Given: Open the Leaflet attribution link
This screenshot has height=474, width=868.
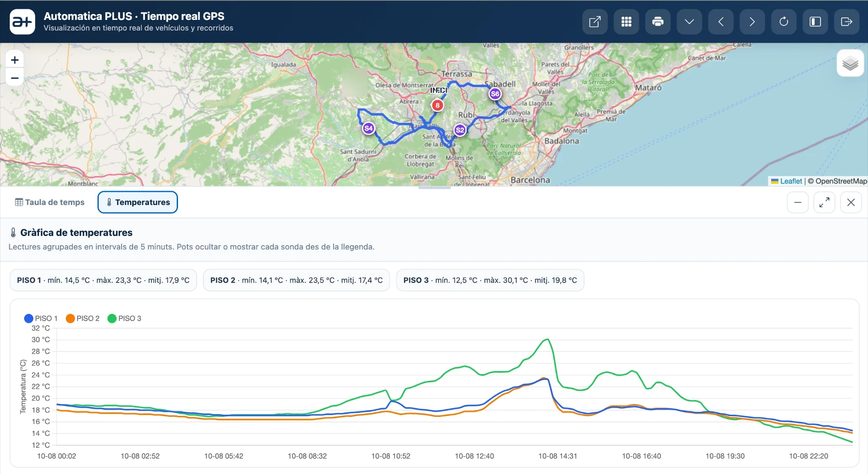Looking at the screenshot, I should tap(791, 181).
